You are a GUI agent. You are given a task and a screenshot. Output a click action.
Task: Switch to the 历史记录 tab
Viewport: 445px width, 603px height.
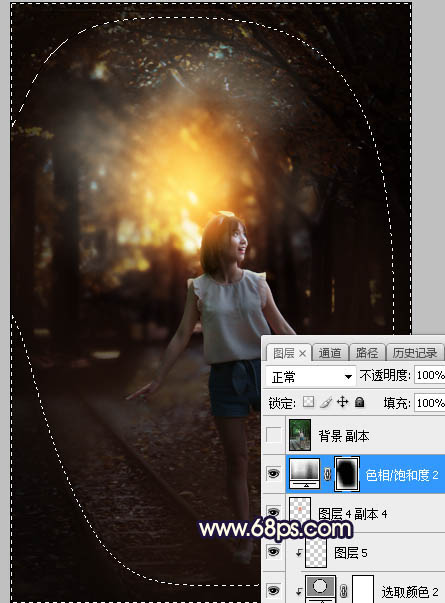point(415,353)
